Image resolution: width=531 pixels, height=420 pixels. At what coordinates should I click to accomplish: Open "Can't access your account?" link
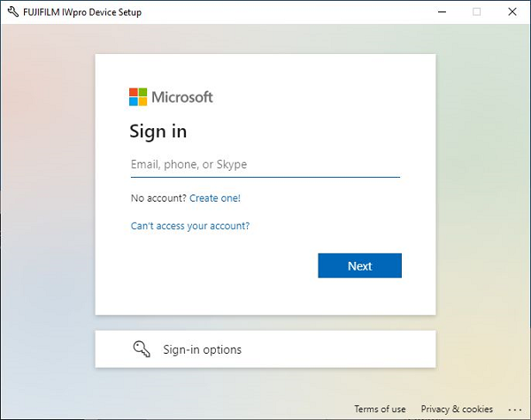190,225
